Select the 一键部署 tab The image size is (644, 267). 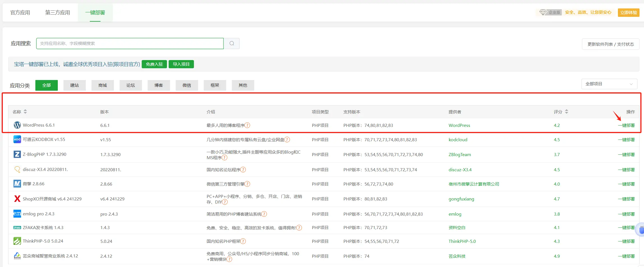click(x=95, y=13)
